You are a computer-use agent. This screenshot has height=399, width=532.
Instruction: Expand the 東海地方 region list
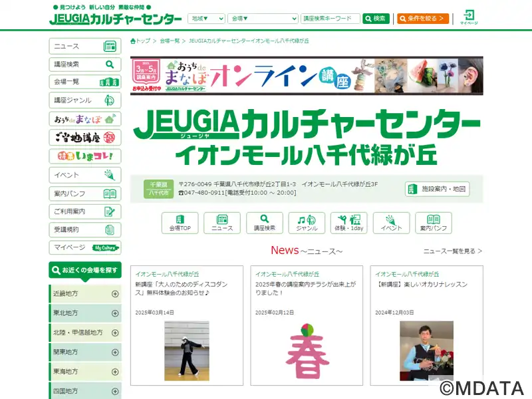coord(86,372)
